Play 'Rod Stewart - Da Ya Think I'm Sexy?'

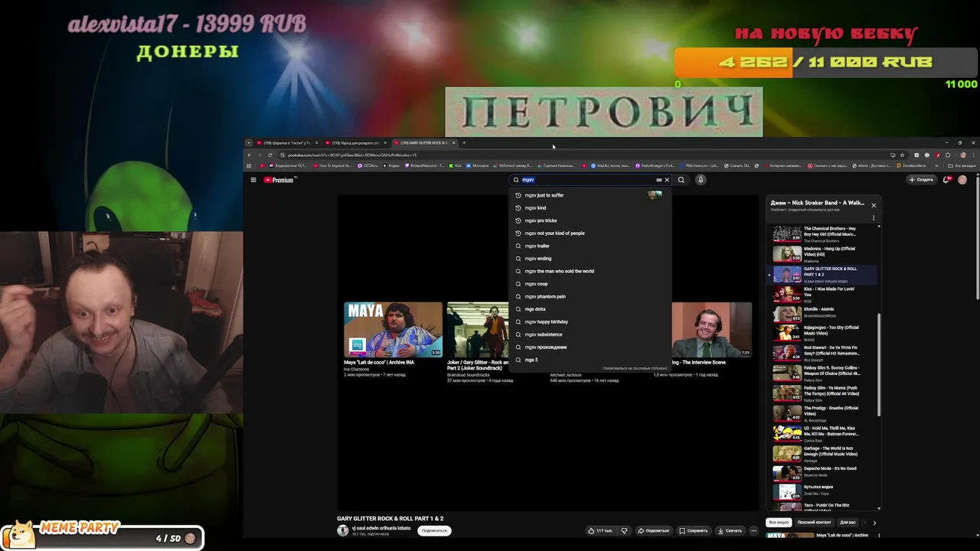pyautogui.click(x=823, y=353)
